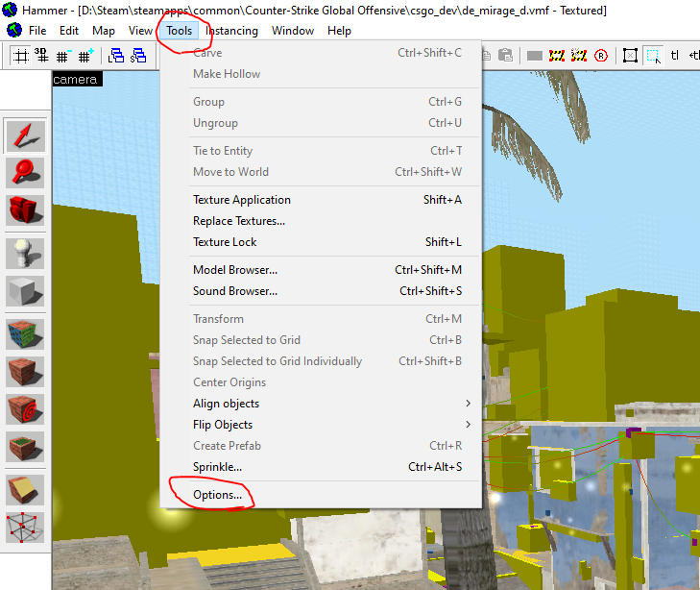Click the Save window state icon
This screenshot has width=700, height=590.
(x=138, y=56)
